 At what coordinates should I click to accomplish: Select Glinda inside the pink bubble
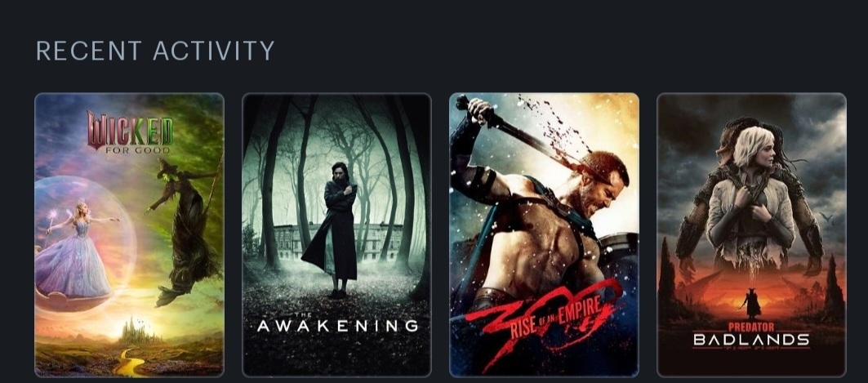[x=78, y=249]
